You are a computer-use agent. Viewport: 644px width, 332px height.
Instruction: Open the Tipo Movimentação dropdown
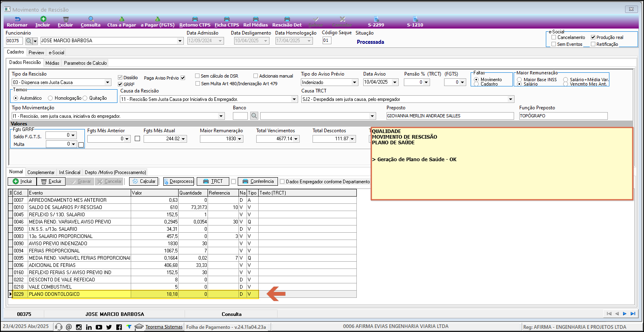(221, 116)
